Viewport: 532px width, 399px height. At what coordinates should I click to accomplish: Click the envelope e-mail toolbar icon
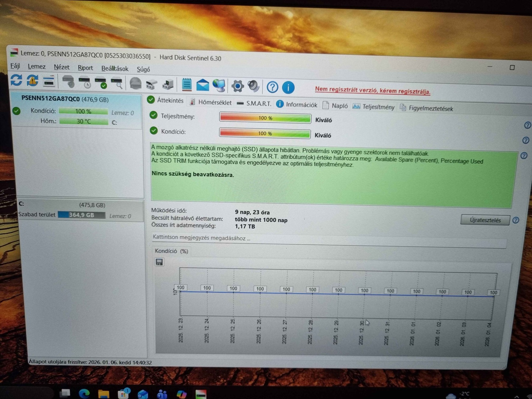(203, 85)
